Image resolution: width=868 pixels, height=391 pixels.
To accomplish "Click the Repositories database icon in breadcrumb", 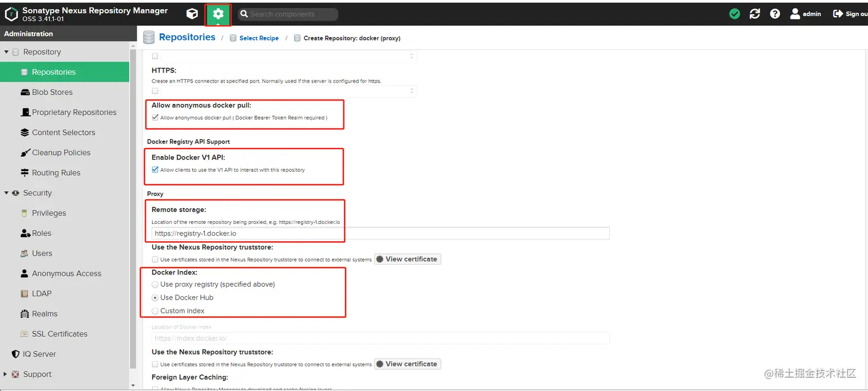I will click(x=149, y=37).
